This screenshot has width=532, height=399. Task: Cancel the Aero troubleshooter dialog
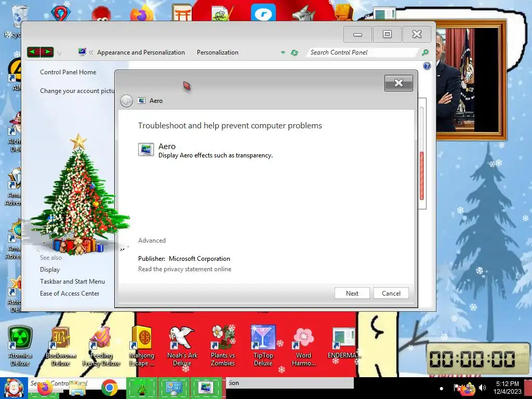pos(391,293)
